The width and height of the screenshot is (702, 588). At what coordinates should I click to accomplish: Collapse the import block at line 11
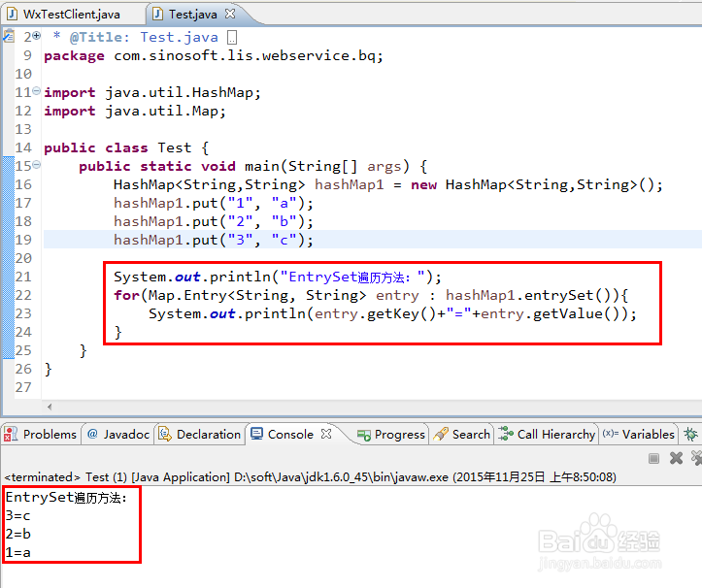tap(37, 91)
